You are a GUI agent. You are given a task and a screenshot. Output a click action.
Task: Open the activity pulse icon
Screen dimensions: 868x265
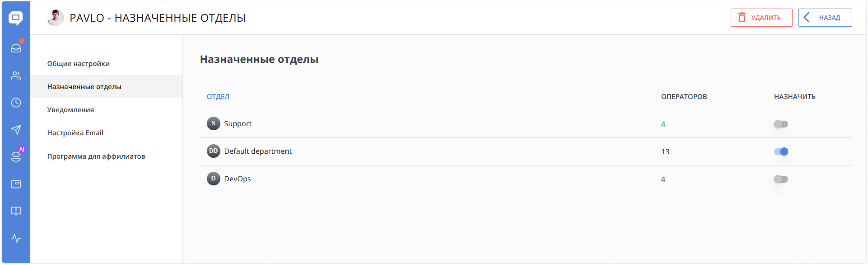pos(16,238)
